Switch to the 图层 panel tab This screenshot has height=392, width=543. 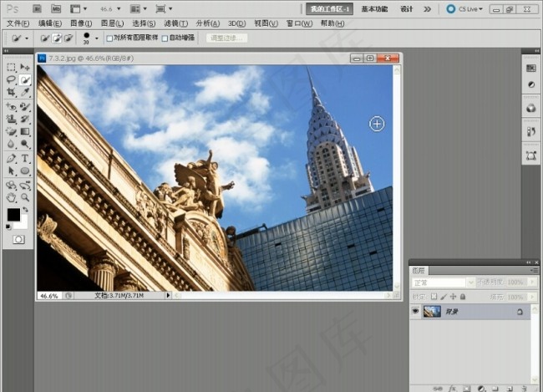click(x=419, y=270)
